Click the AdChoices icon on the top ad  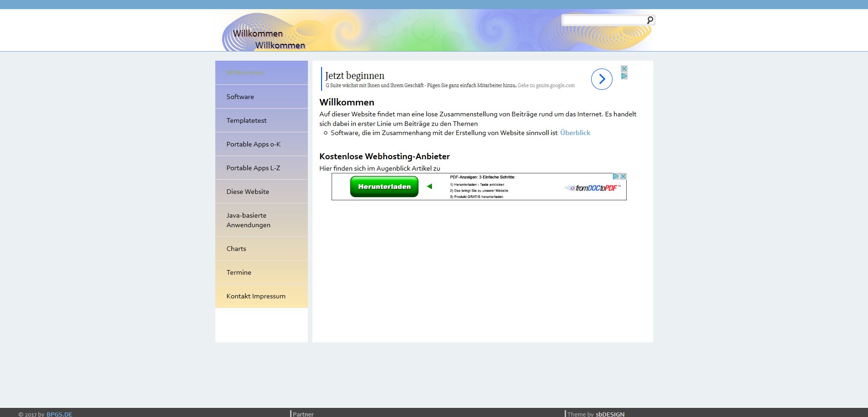point(624,76)
